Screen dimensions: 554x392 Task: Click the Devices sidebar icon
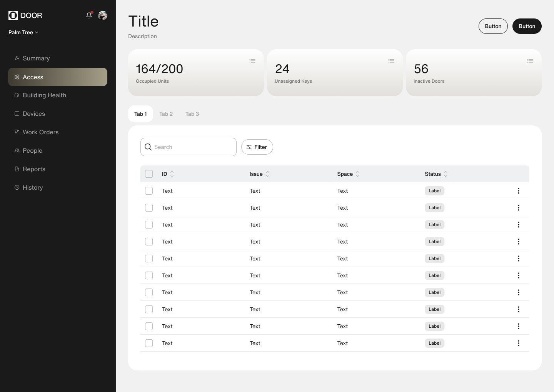(17, 113)
